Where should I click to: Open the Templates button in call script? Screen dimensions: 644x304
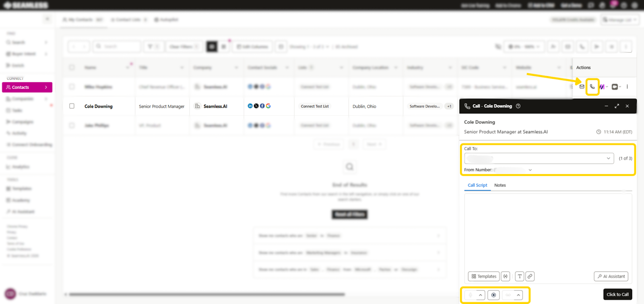tap(484, 276)
